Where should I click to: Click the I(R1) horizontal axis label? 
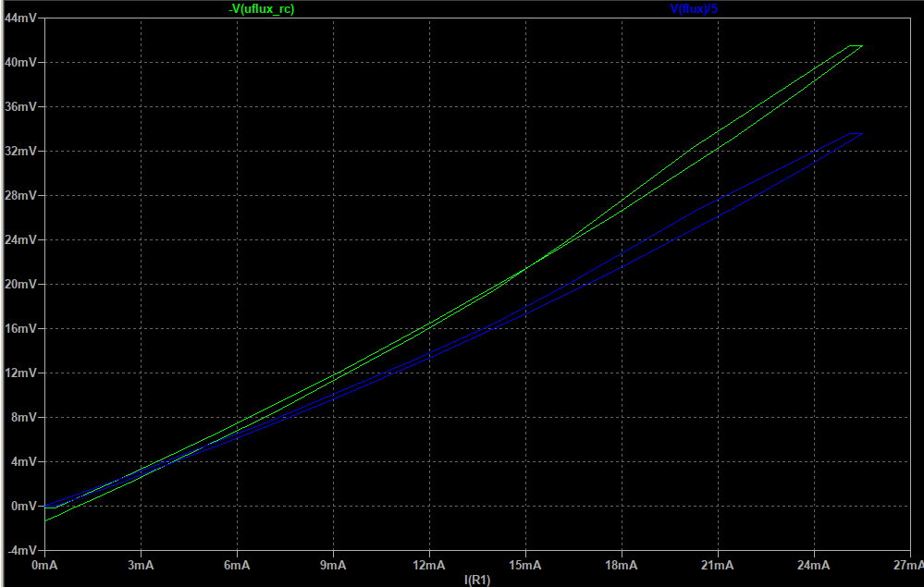point(477,579)
